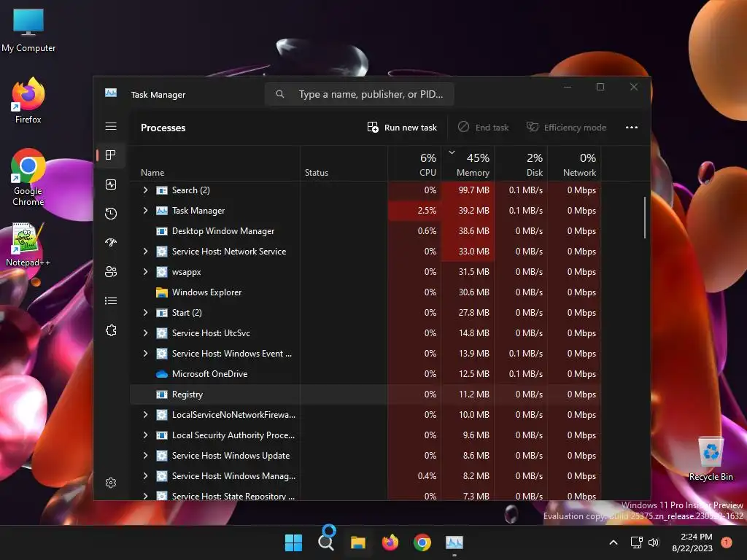747x560 pixels.
Task: Click the 99.7 MB memory value for Search
Action: tap(473, 190)
